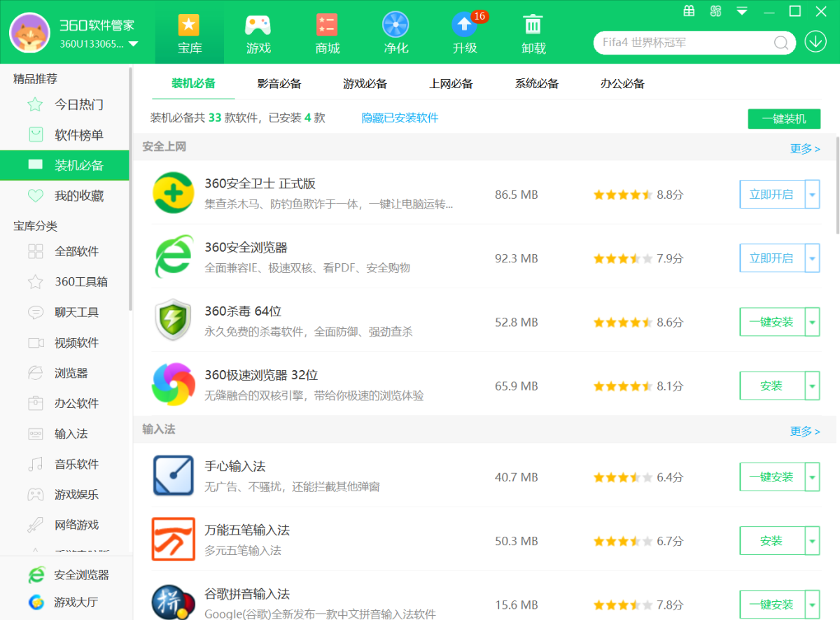Screen dimensions: 840x620
Task: Open download manager arrow icon beside search
Action: coord(815,42)
